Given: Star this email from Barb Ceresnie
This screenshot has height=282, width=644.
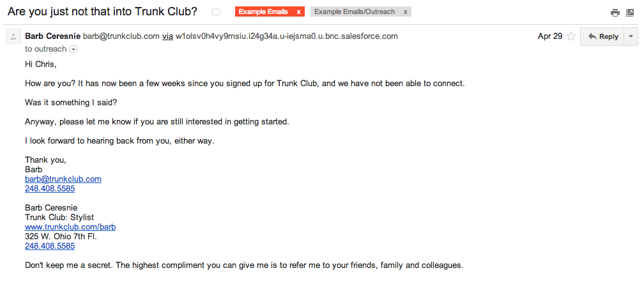Looking at the screenshot, I should [571, 36].
